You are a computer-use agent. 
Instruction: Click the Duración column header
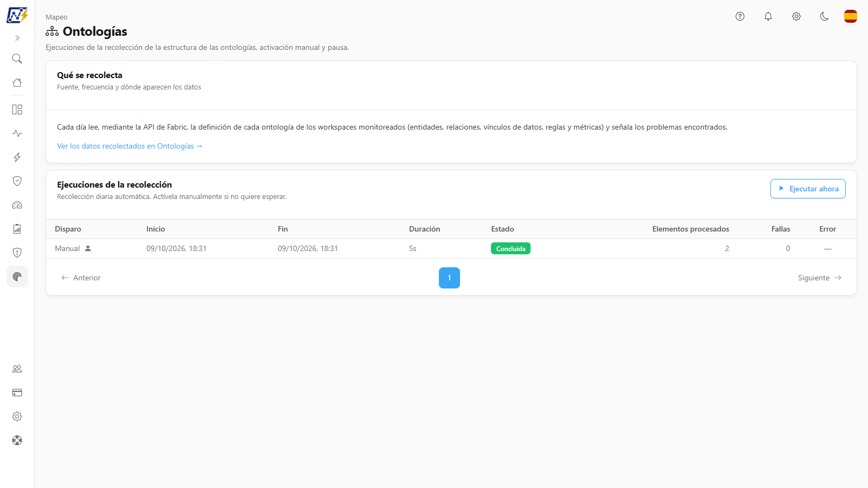click(x=425, y=229)
